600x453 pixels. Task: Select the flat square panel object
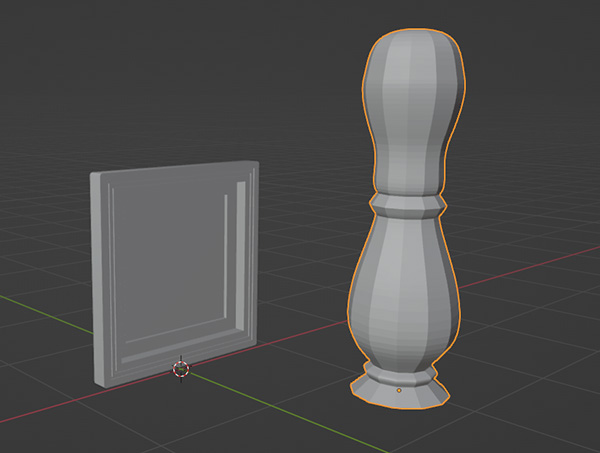coord(175,265)
